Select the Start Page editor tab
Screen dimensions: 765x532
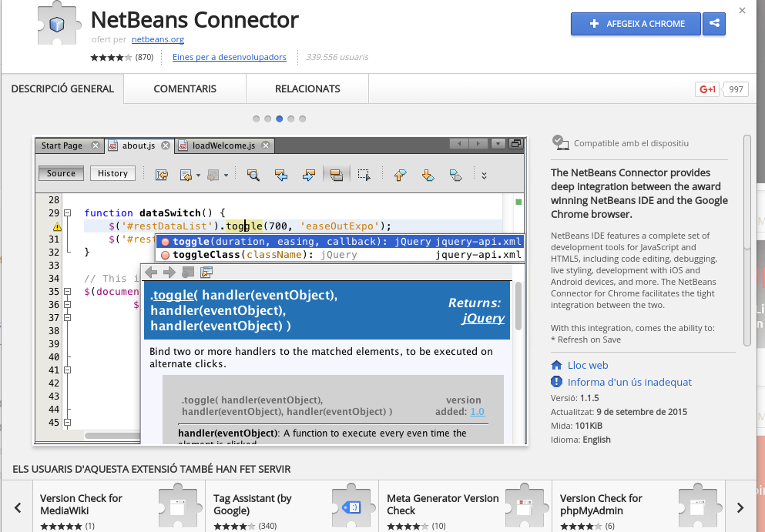click(69, 146)
